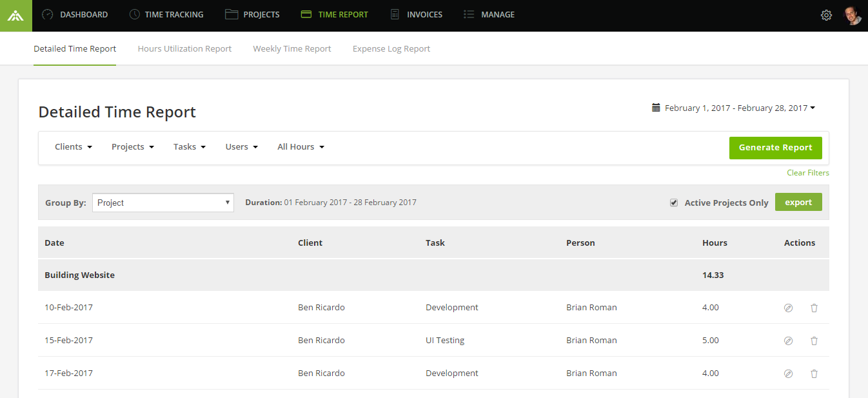Click the 10-Feb-2017 date cell
868x398 pixels.
(68, 307)
